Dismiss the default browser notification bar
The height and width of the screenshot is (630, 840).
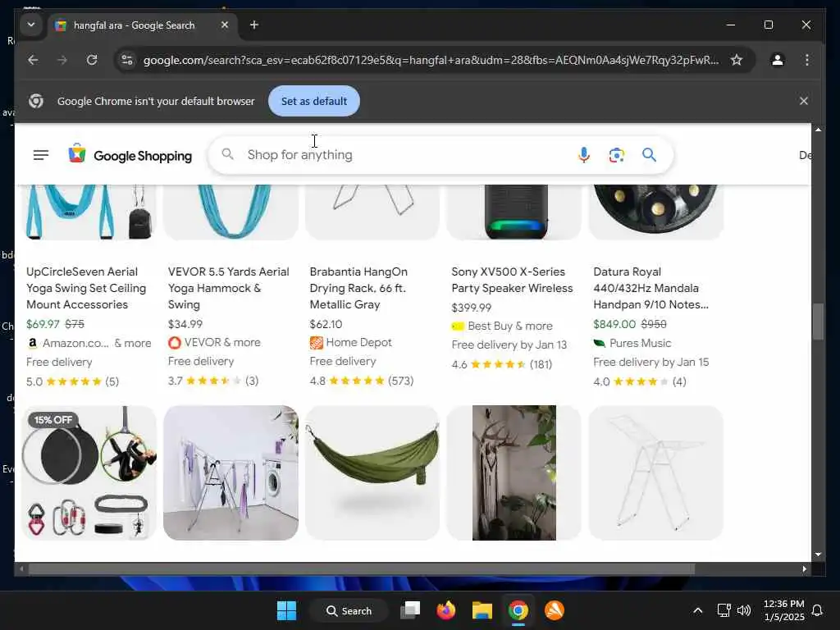click(804, 101)
